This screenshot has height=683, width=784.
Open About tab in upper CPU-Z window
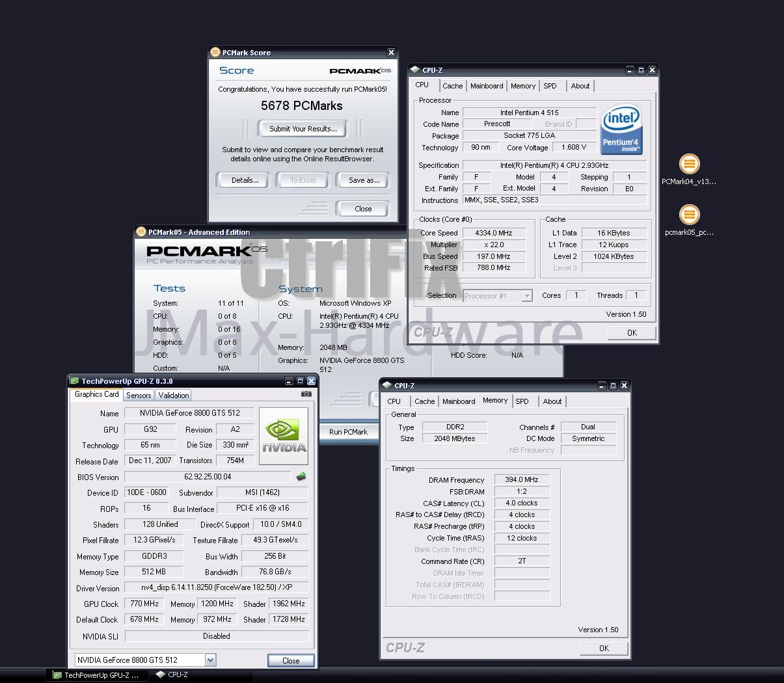pos(580,86)
